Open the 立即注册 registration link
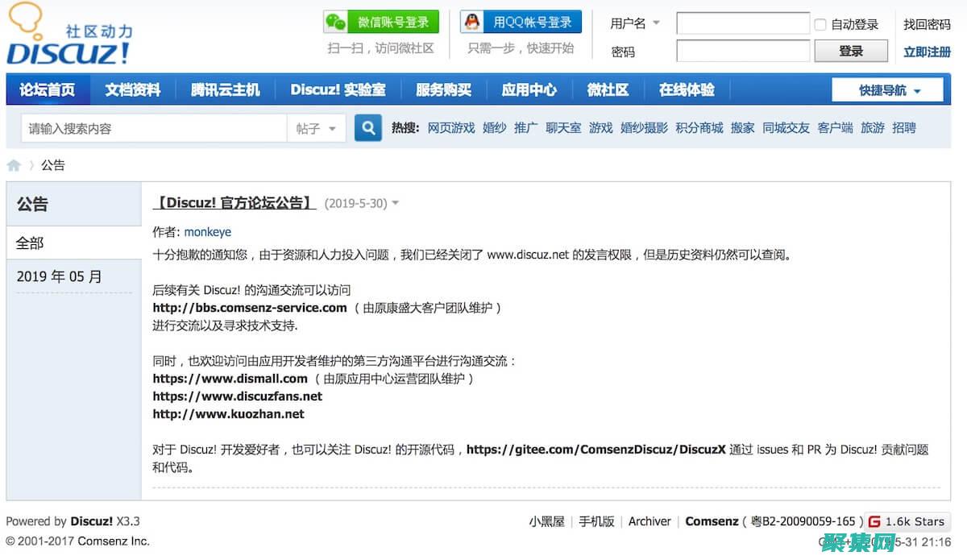Viewport: 967px width, 560px height. (925, 50)
